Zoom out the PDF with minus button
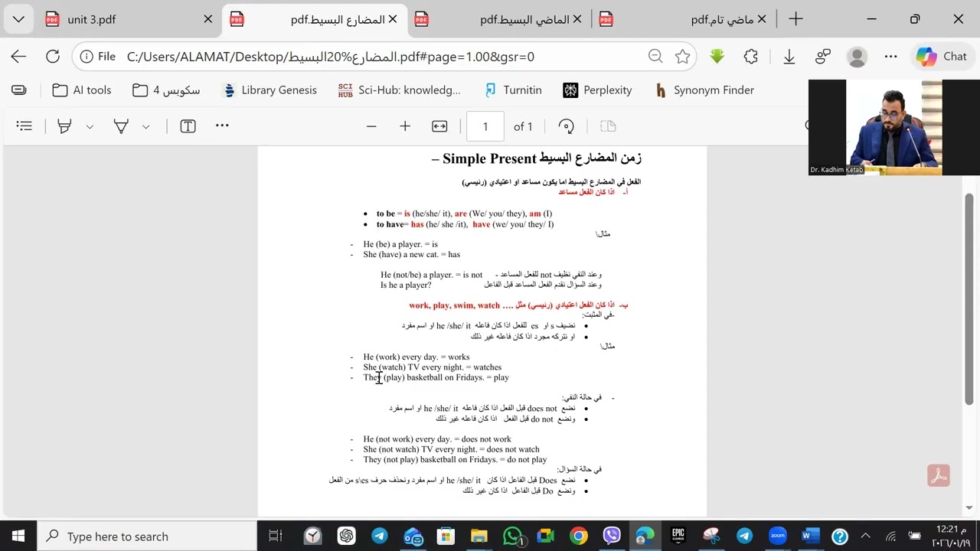Viewport: 980px width, 551px height. click(x=371, y=126)
